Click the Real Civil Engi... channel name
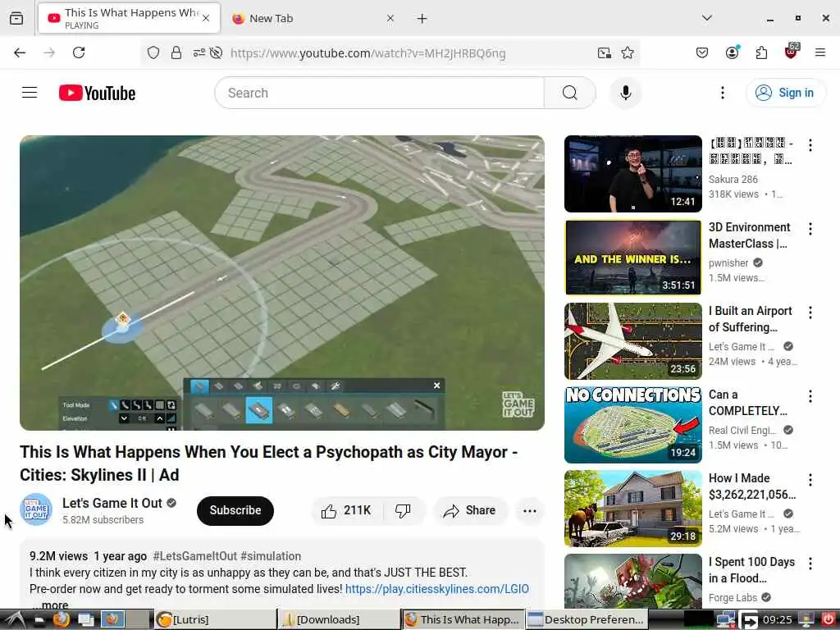 (x=742, y=430)
